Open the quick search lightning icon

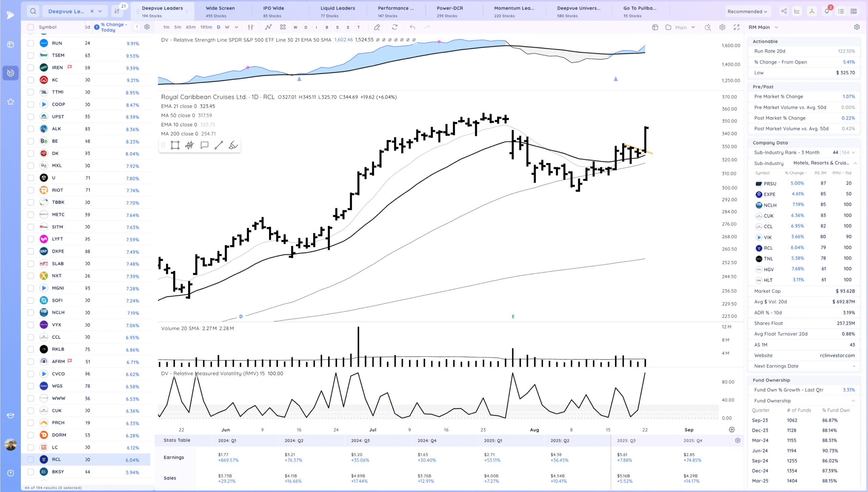tap(708, 27)
